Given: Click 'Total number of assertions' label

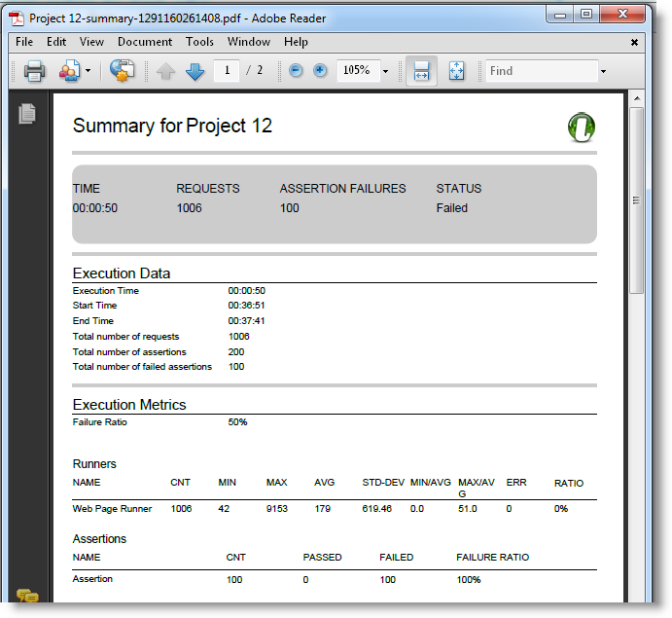Looking at the screenshot, I should [129, 351].
